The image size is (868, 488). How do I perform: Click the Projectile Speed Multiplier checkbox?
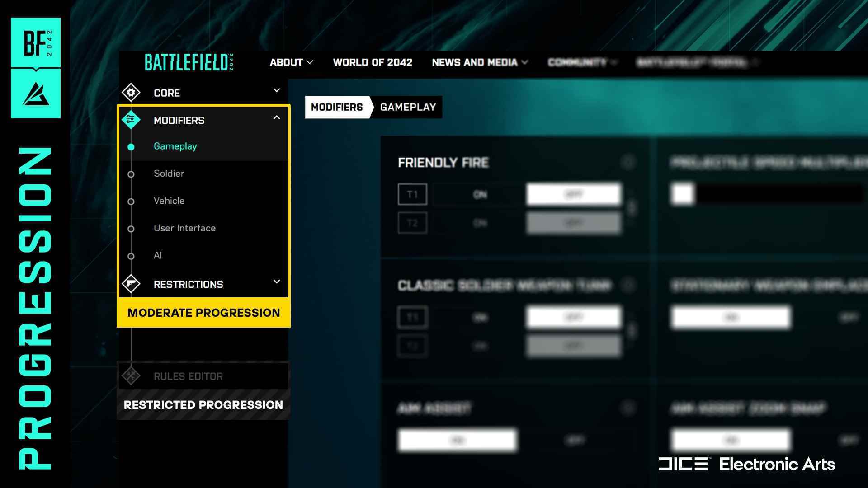point(681,193)
